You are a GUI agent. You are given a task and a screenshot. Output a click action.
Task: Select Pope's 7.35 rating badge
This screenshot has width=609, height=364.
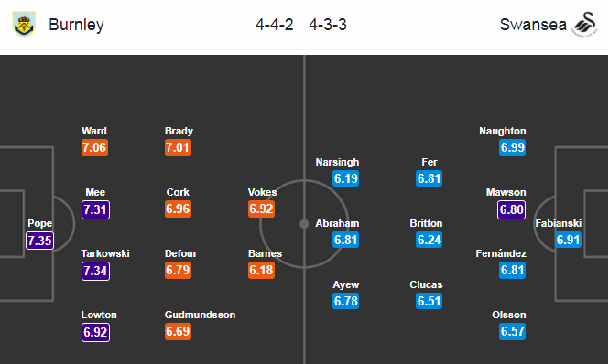[39, 241]
